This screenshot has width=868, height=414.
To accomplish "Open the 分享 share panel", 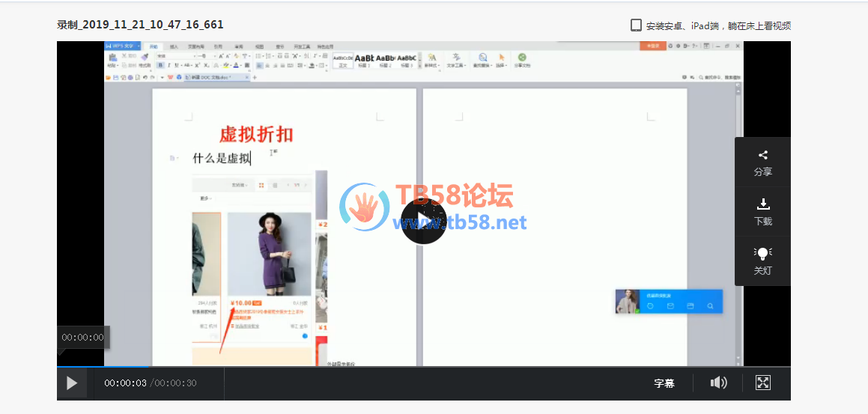I will tap(763, 162).
